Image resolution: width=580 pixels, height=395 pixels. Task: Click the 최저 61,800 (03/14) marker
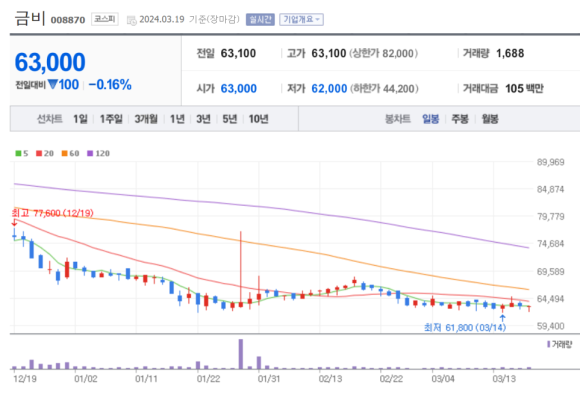click(x=465, y=327)
